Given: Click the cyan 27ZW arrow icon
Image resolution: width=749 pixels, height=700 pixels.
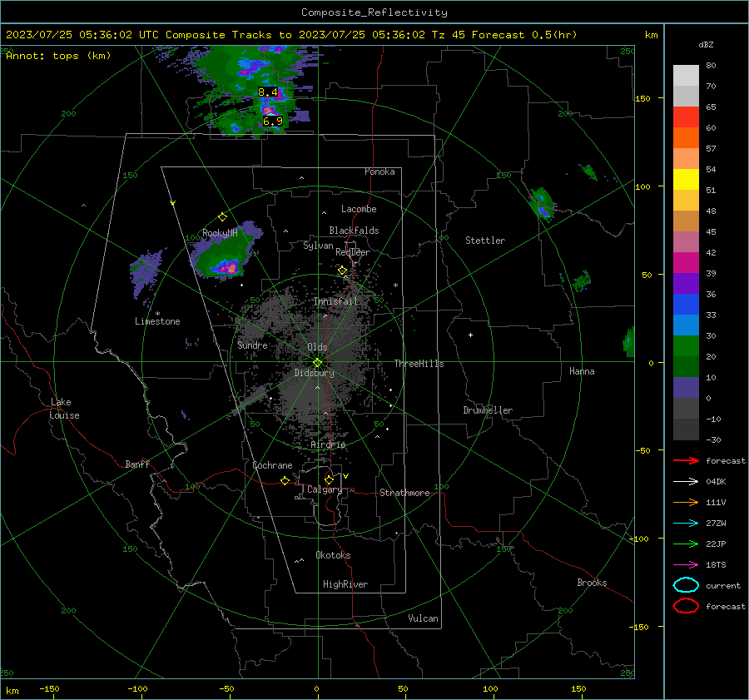Looking at the screenshot, I should [686, 524].
